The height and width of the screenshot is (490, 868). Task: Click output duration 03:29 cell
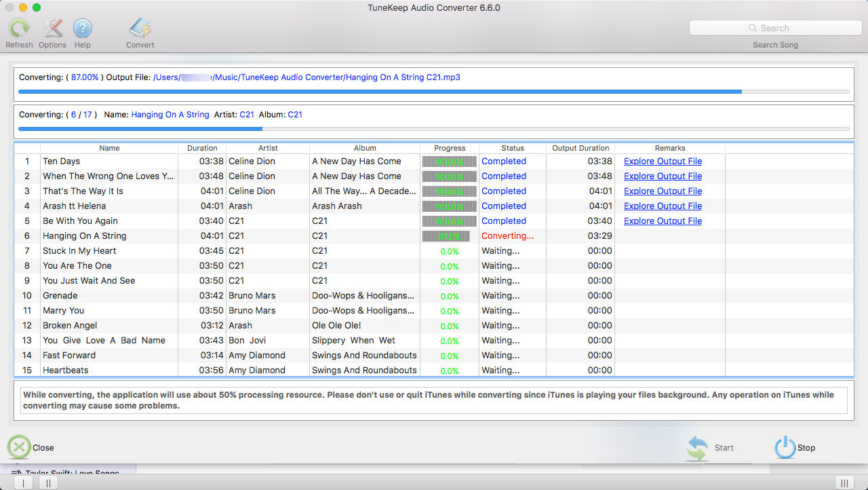[x=599, y=235]
